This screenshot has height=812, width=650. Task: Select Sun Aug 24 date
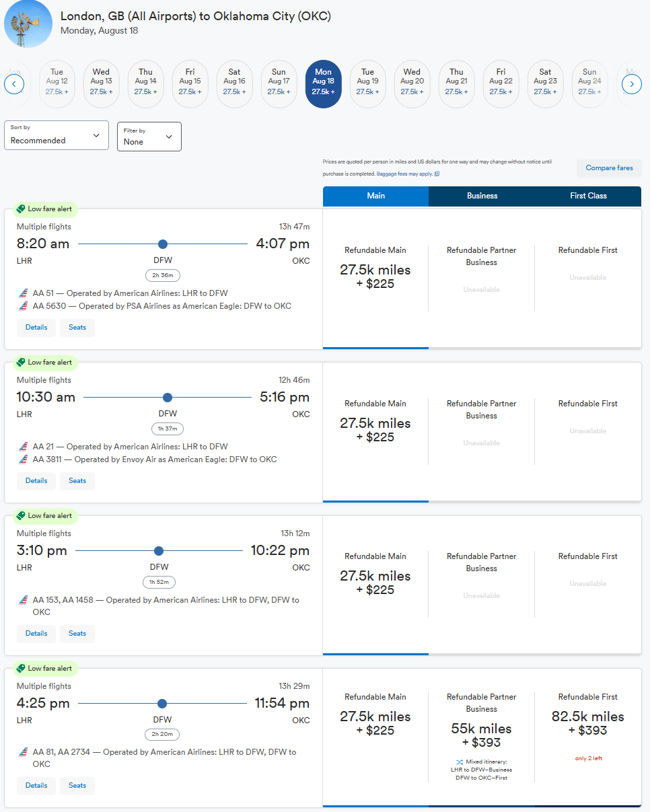589,84
